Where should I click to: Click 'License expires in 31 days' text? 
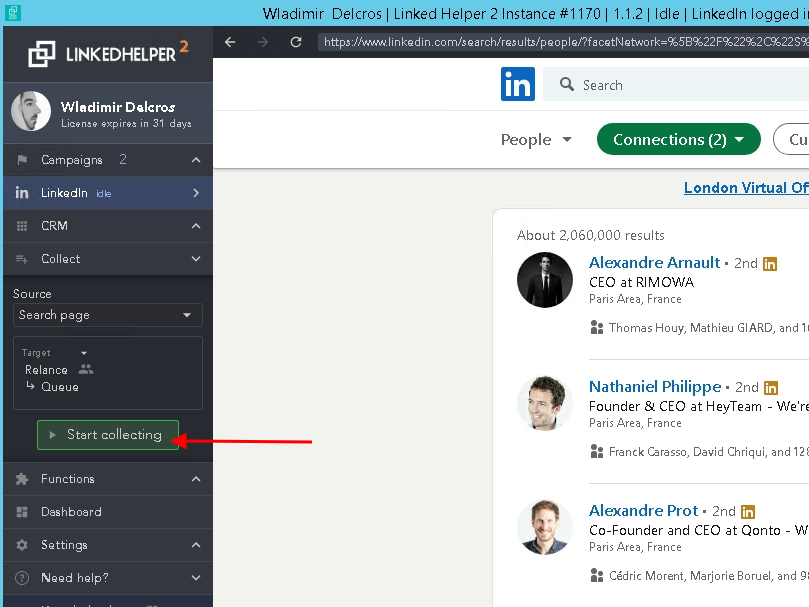(126, 123)
